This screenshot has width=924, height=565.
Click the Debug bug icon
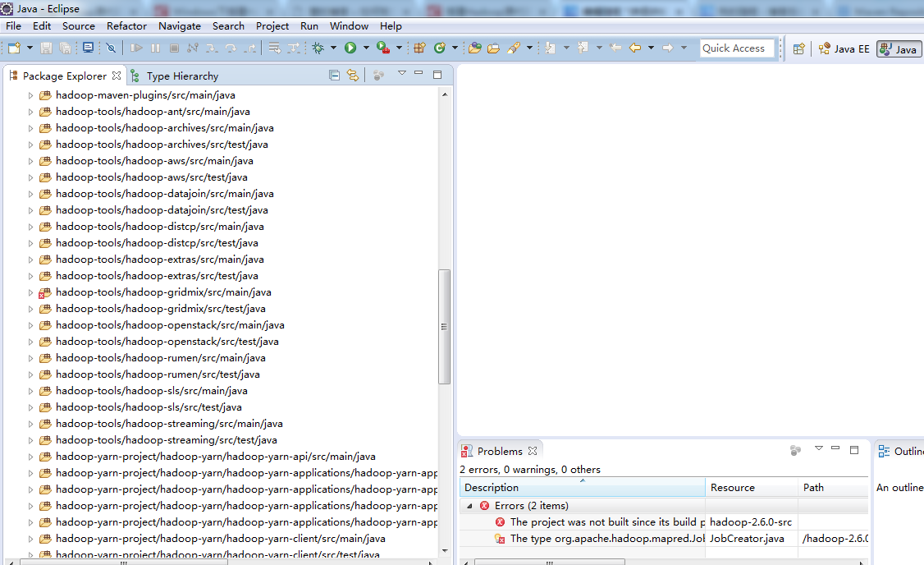318,48
